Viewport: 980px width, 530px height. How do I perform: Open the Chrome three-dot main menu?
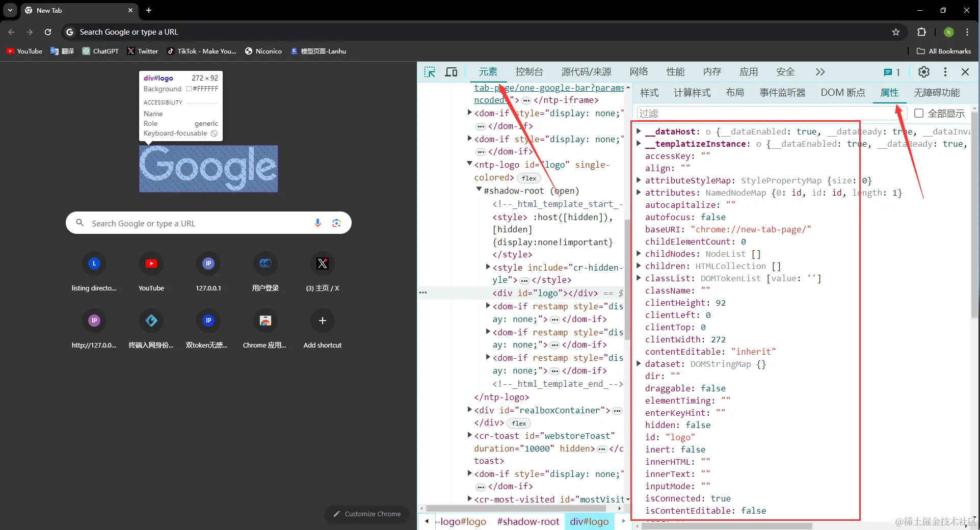[x=967, y=32]
